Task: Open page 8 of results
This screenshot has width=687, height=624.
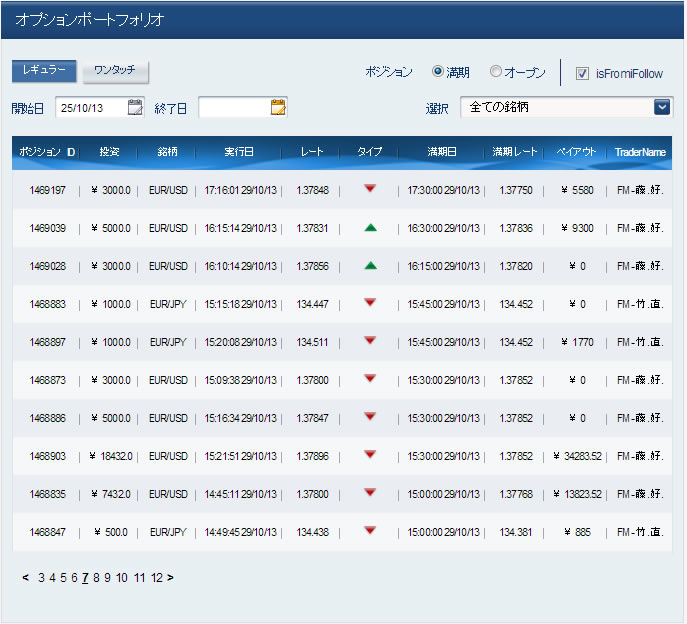Action: pyautogui.click(x=96, y=578)
